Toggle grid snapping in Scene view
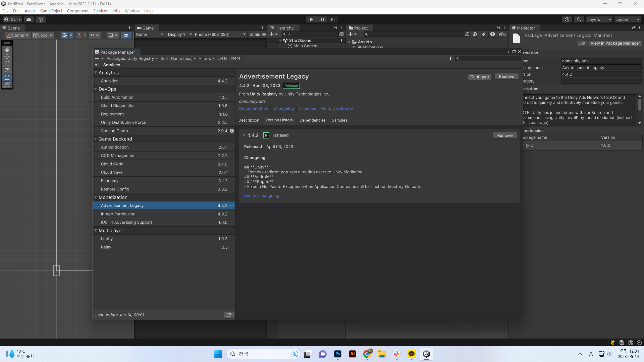Image resolution: width=644 pixels, height=362 pixels. pyautogui.click(x=78, y=35)
